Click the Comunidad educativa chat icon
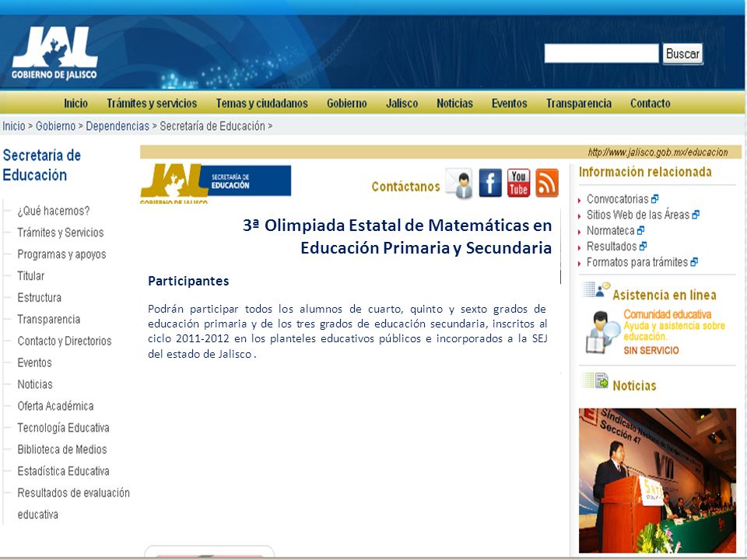 coord(602,332)
